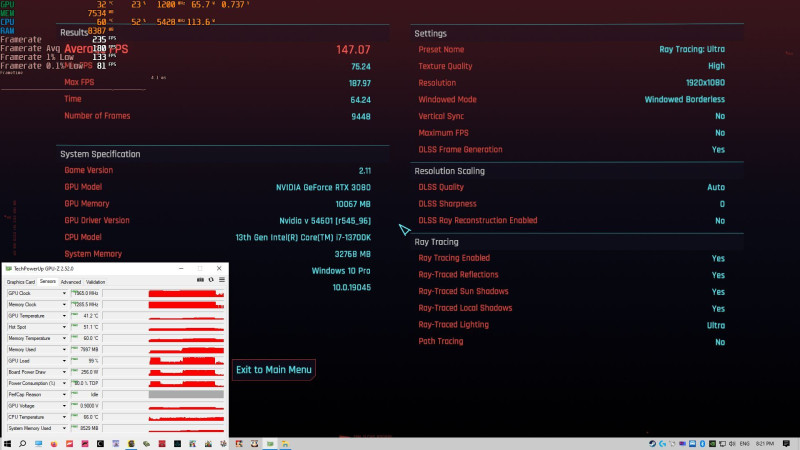Select the Sensors tab in GPU-Z
800x450 pixels.
pyautogui.click(x=47, y=282)
